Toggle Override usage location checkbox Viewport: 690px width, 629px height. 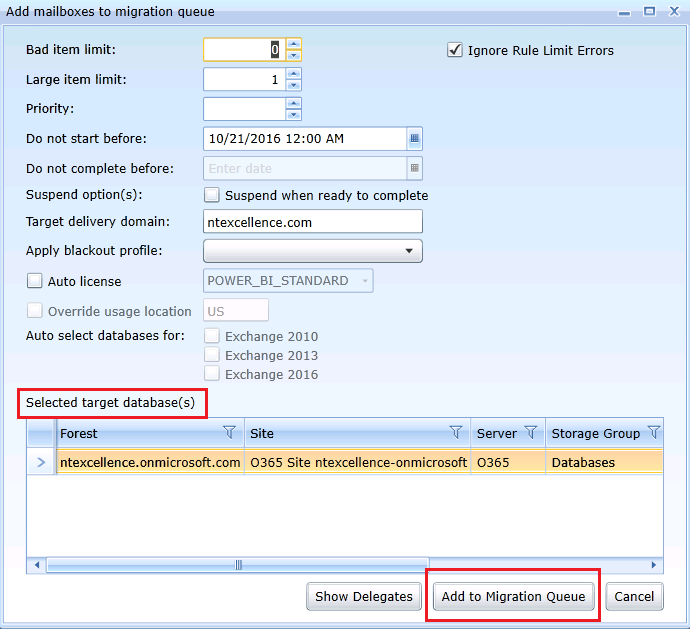tap(35, 311)
